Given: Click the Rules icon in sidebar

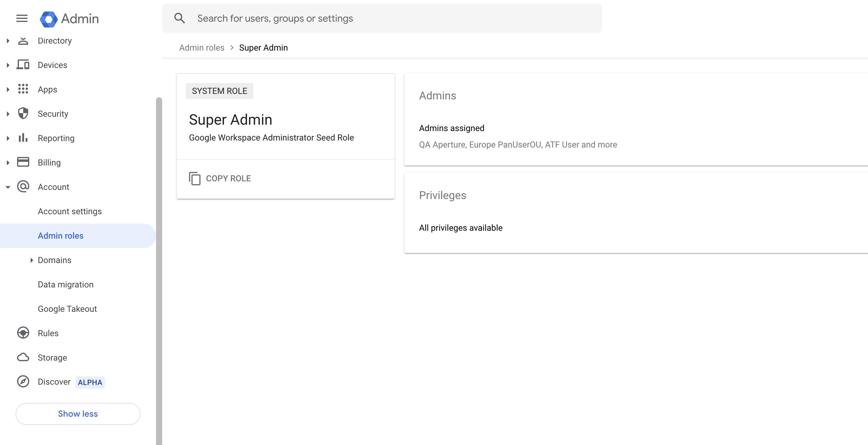Looking at the screenshot, I should 23,333.
